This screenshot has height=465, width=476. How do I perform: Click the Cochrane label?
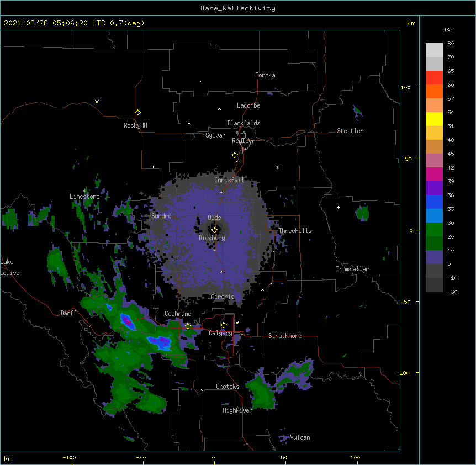(178, 314)
